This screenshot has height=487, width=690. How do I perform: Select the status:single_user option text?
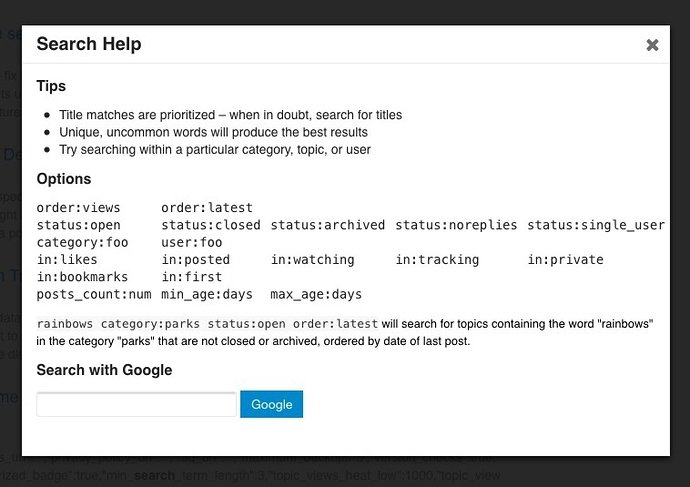[x=596, y=225]
